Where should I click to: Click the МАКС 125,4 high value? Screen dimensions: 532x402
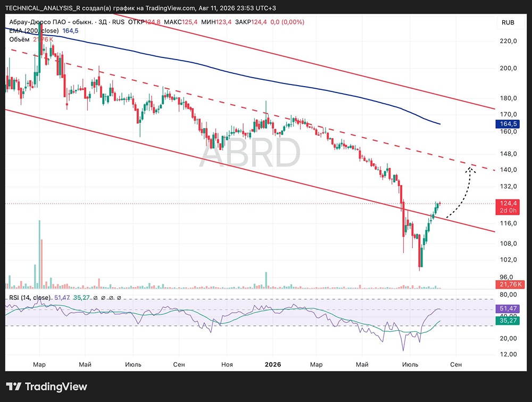pyautogui.click(x=180, y=22)
